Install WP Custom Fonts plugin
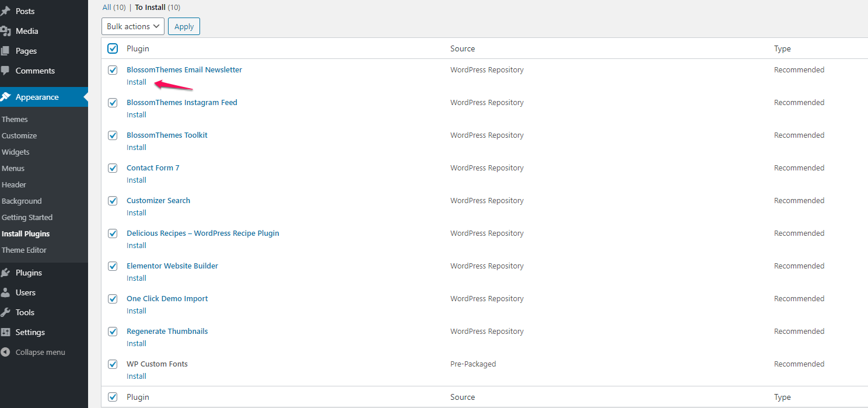The image size is (868, 408). click(x=136, y=376)
